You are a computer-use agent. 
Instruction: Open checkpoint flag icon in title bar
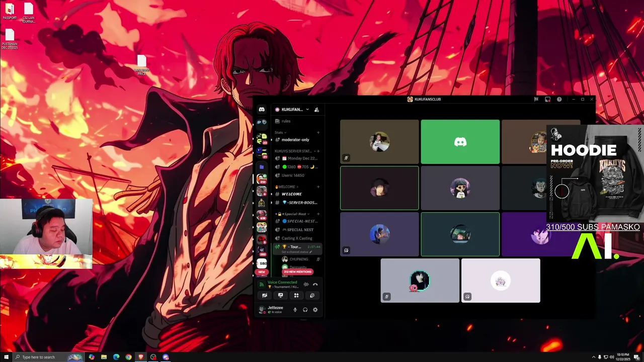(x=536, y=100)
